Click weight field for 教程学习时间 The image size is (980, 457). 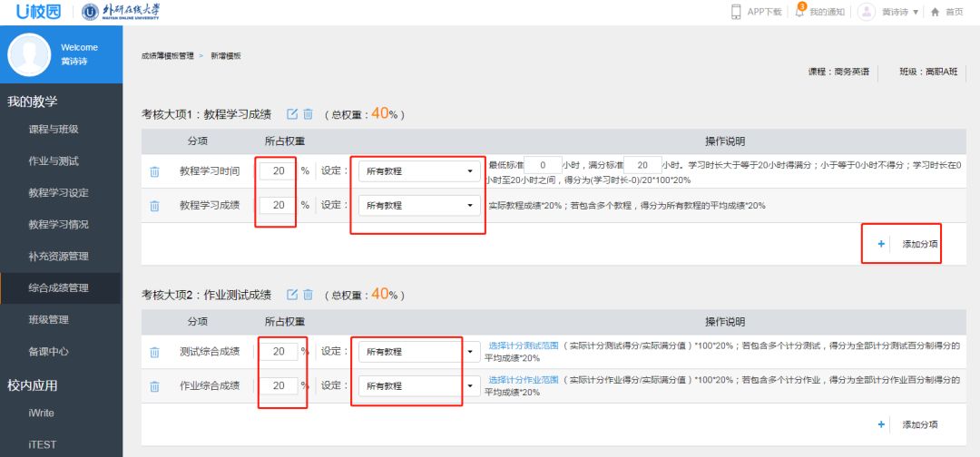[x=278, y=171]
